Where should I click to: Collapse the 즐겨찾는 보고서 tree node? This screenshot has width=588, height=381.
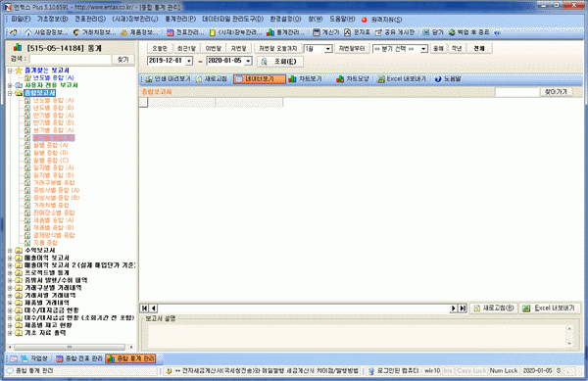coord(10,71)
